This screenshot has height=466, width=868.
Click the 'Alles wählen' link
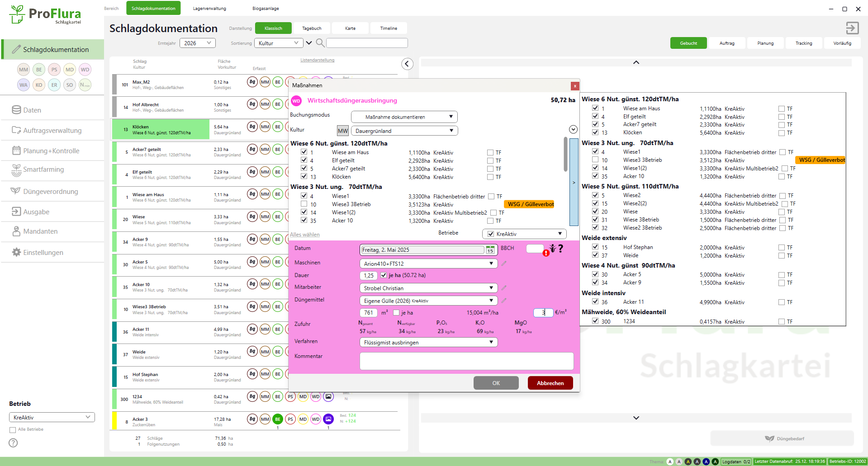pyautogui.click(x=304, y=235)
